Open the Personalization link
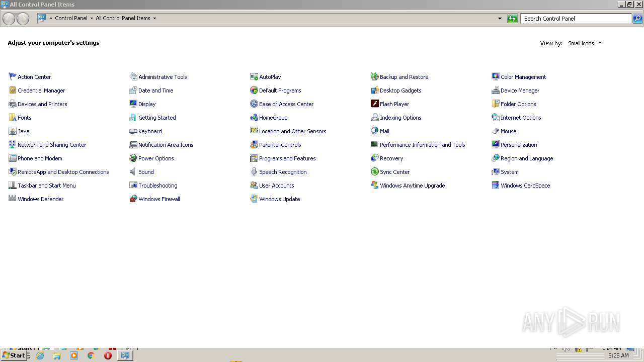The width and height of the screenshot is (644, 362). [519, 145]
